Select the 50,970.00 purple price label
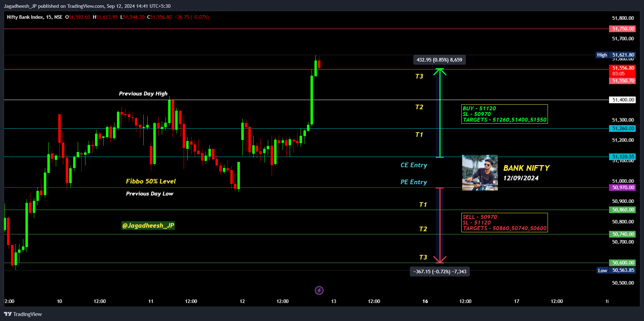The width and height of the screenshot is (644, 321). (x=622, y=187)
